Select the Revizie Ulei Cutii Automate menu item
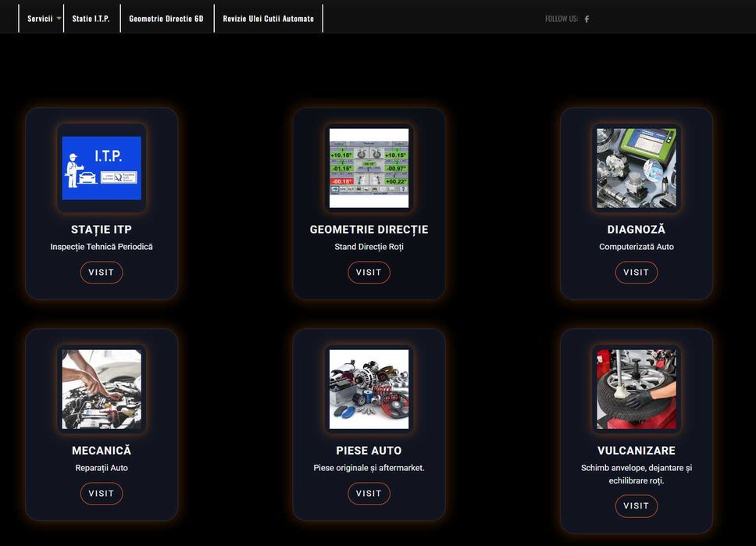This screenshot has height=546, width=756. pos(268,18)
